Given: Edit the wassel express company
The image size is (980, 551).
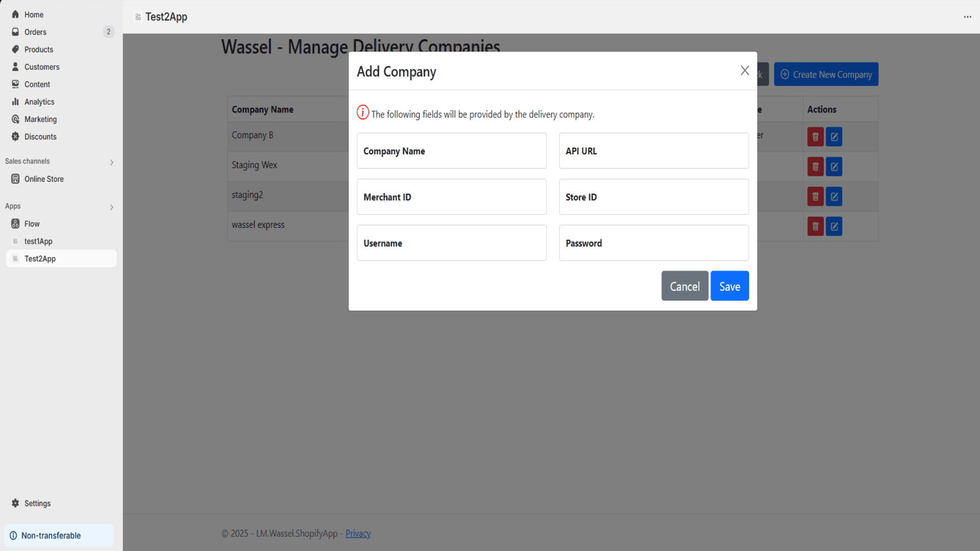Looking at the screenshot, I should 834,227.
